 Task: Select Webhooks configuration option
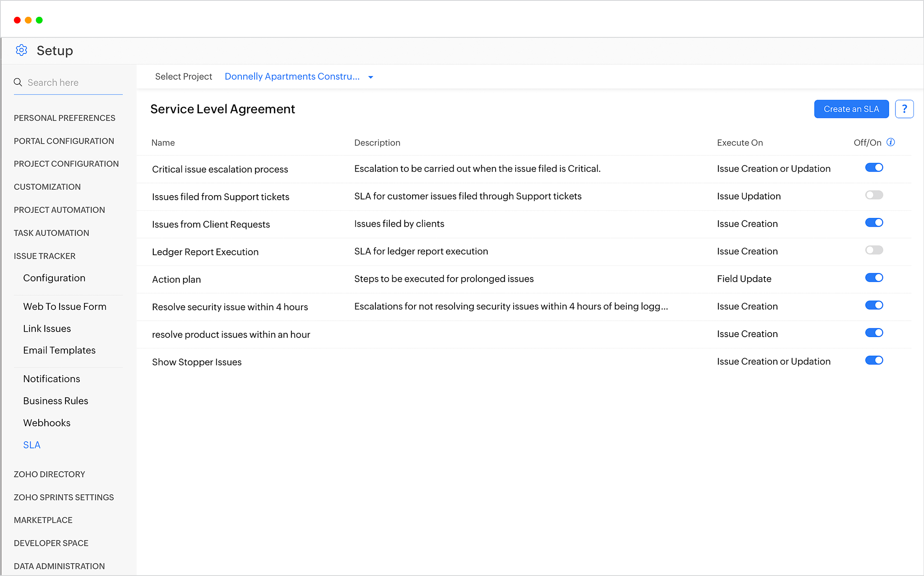pyautogui.click(x=47, y=423)
